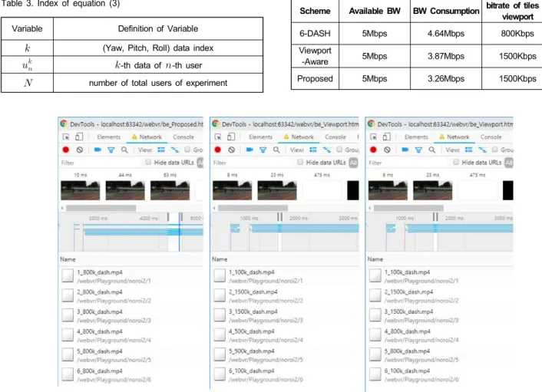Click red record button in rightmost DevTools window
The height and width of the screenshot is (392, 542).
point(373,150)
